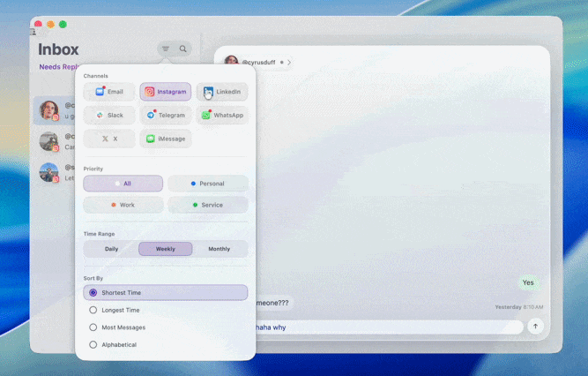Select the Longest Time sort option
The width and height of the screenshot is (588, 376).
point(166,310)
